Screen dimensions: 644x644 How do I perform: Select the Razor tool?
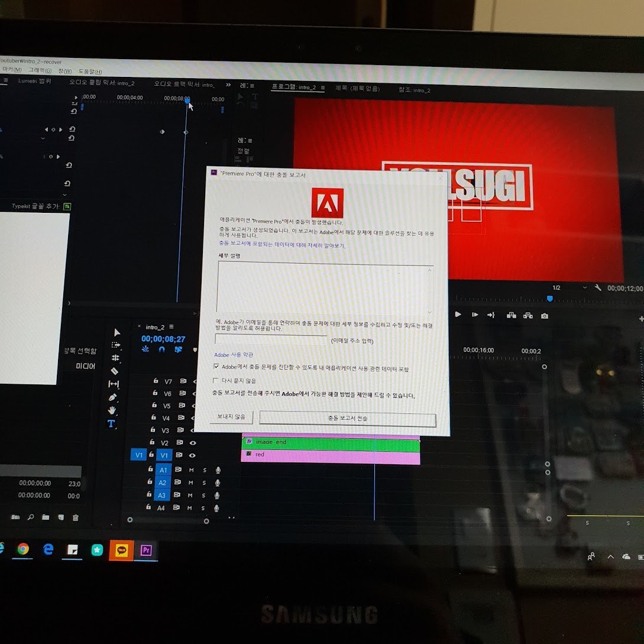(115, 371)
